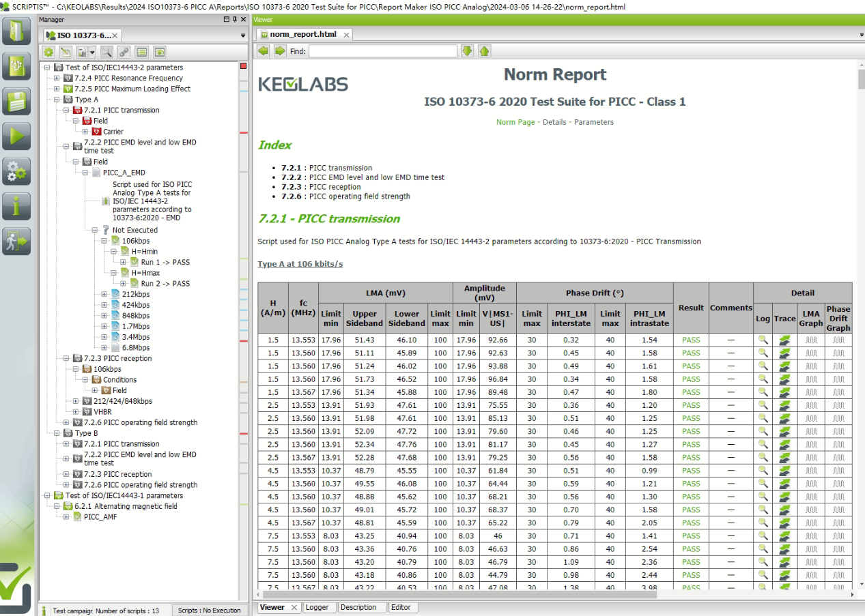Click inside the Find text field
The height and width of the screenshot is (616, 865).
point(382,51)
